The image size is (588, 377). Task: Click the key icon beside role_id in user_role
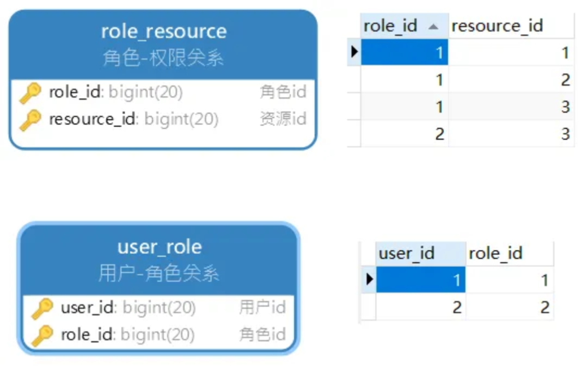click(x=42, y=335)
